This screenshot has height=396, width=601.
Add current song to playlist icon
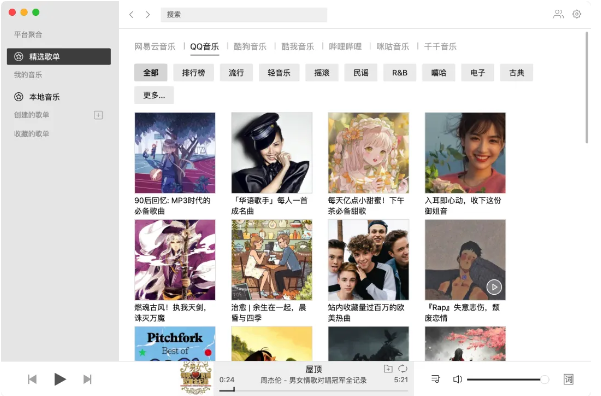click(x=388, y=368)
